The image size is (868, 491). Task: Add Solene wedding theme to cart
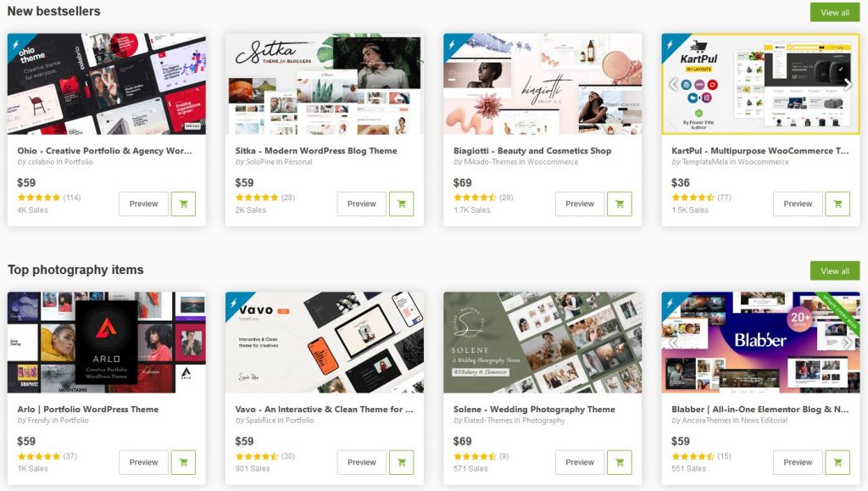click(620, 462)
